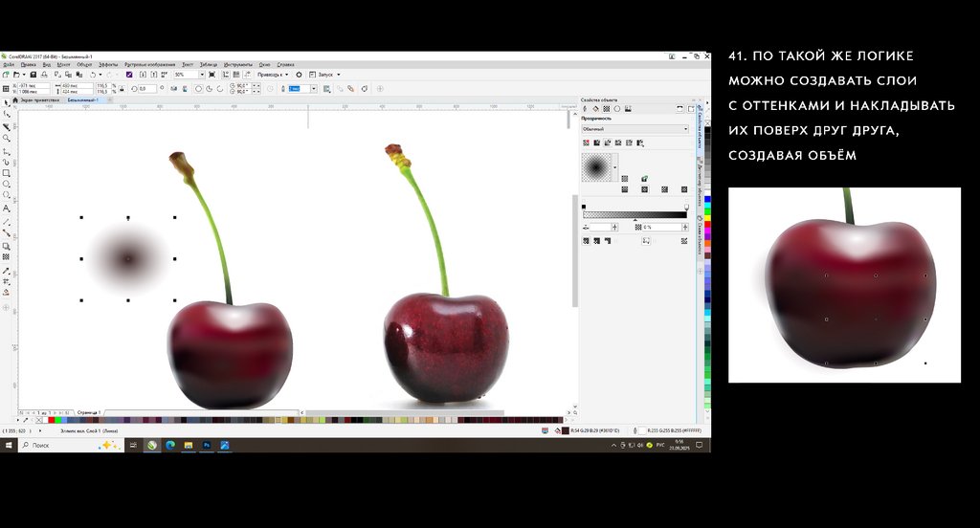Open the File menu

(x=9, y=64)
